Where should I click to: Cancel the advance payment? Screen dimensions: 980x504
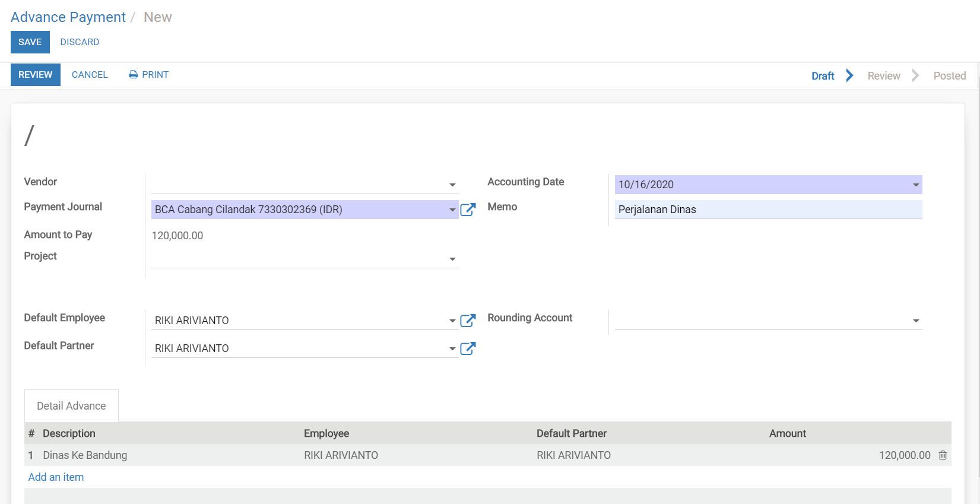point(90,75)
